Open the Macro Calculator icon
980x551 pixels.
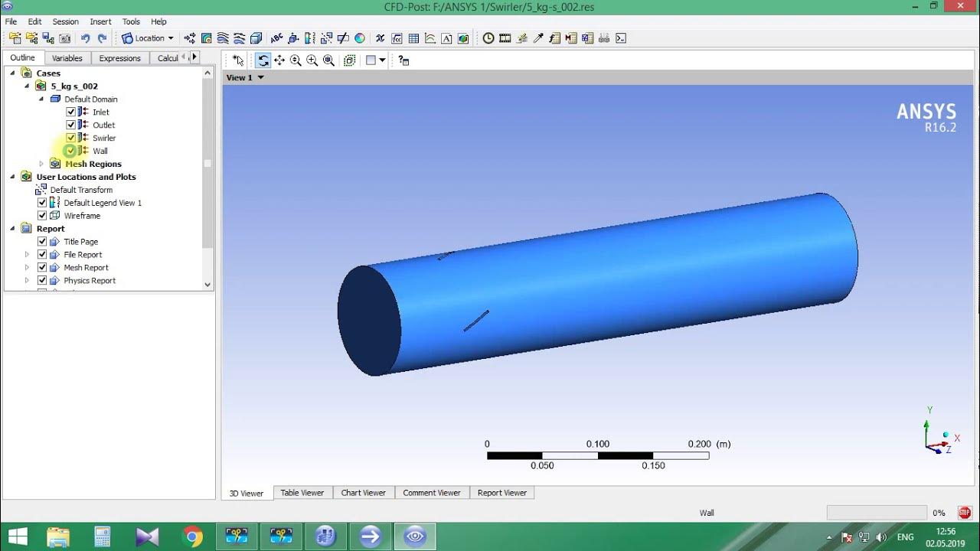(x=571, y=38)
